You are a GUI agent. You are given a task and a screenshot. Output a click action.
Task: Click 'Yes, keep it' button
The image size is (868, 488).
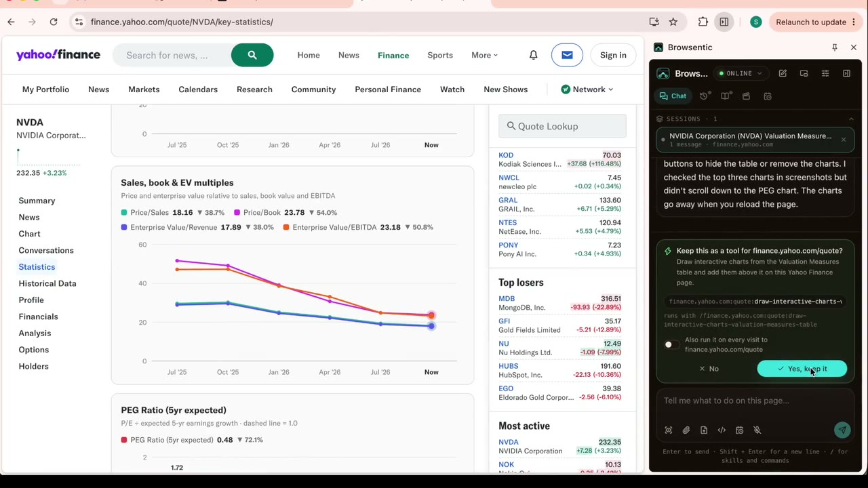(x=802, y=369)
